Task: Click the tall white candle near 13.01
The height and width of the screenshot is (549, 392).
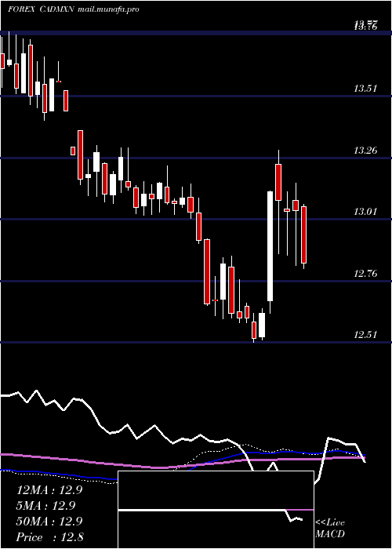Action: (x=270, y=246)
